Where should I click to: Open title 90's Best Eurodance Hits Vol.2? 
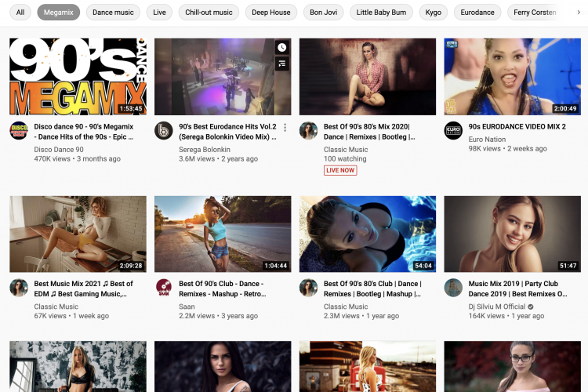click(227, 132)
